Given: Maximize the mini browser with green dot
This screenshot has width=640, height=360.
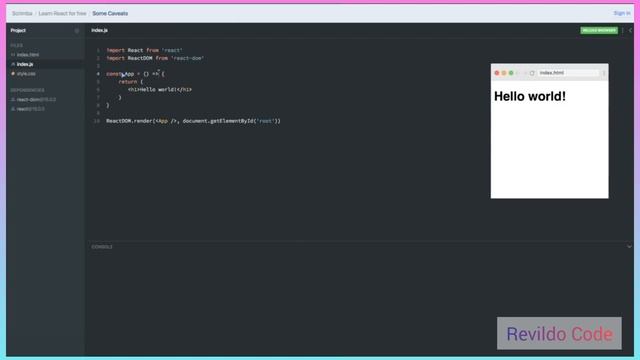Looking at the screenshot, I should [x=511, y=73].
